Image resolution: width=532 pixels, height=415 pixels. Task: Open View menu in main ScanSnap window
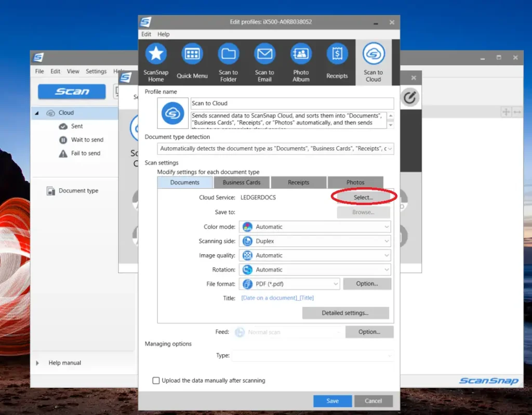pyautogui.click(x=73, y=71)
